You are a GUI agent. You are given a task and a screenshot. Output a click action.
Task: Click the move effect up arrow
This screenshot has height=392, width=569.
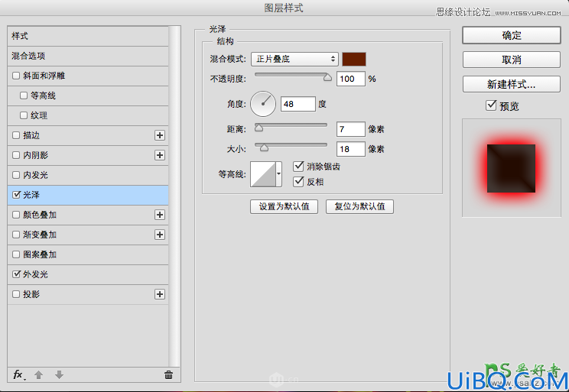[39, 374]
